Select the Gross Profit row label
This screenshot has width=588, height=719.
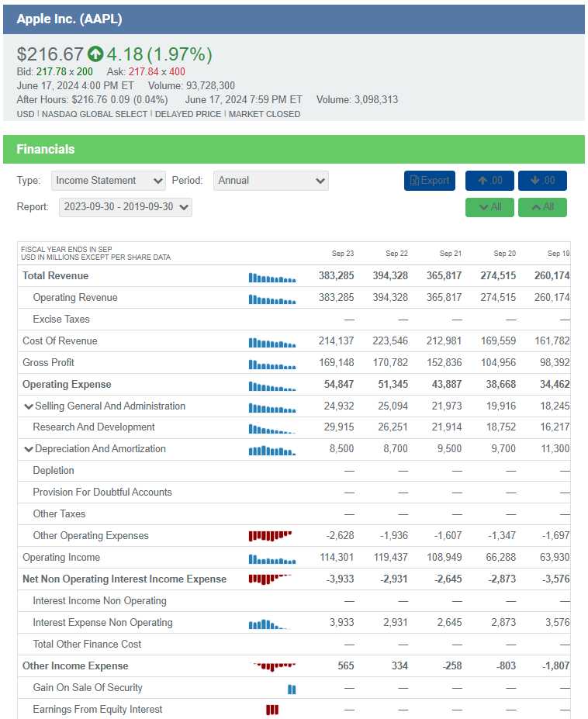click(x=48, y=363)
